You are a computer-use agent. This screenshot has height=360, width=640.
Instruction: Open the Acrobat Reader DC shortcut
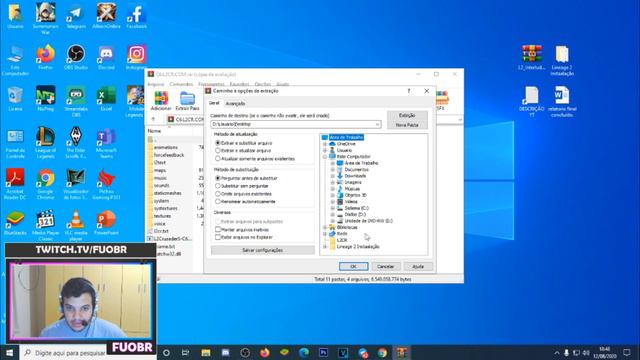coord(15,184)
